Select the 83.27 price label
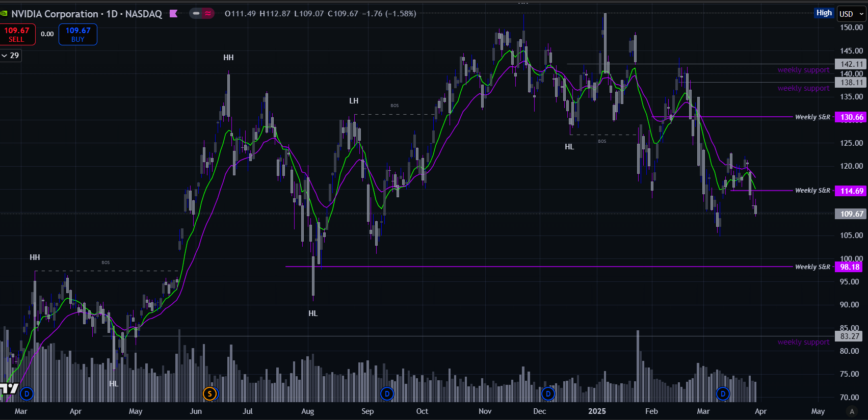868x420 pixels. coord(849,336)
